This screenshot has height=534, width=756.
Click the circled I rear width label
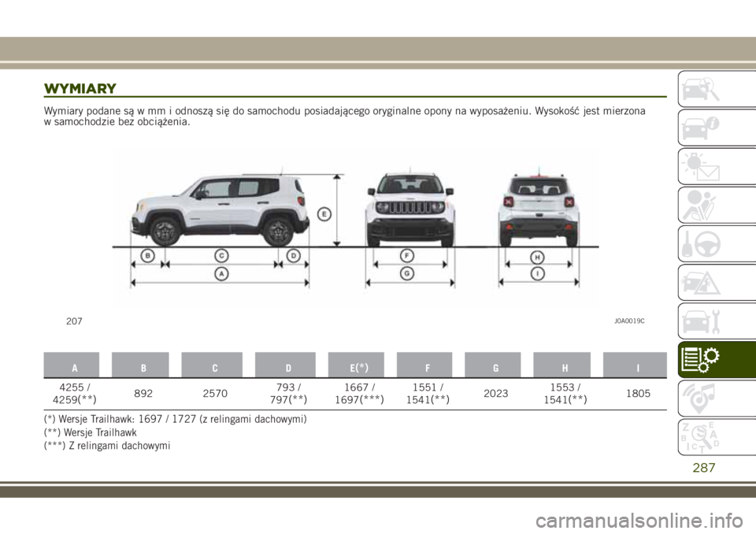click(538, 273)
